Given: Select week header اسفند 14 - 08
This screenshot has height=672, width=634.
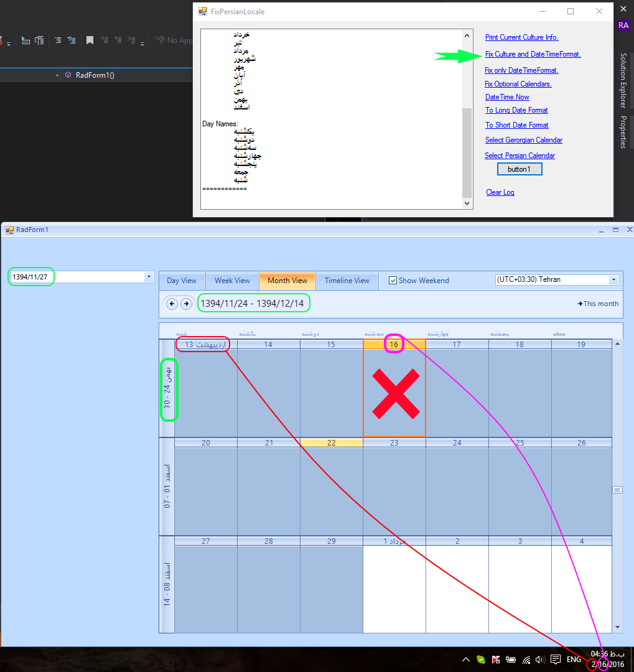Looking at the screenshot, I should point(167,584).
